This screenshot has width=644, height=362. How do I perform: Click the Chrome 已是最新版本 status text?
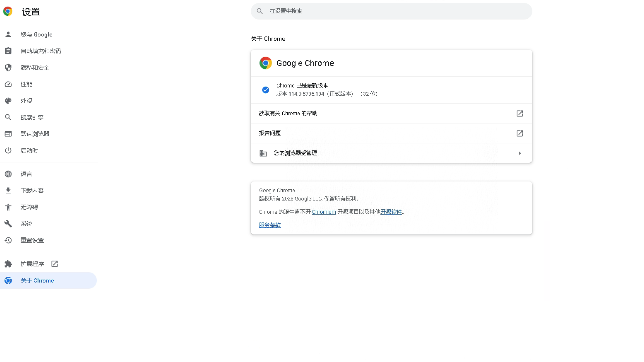pos(302,86)
